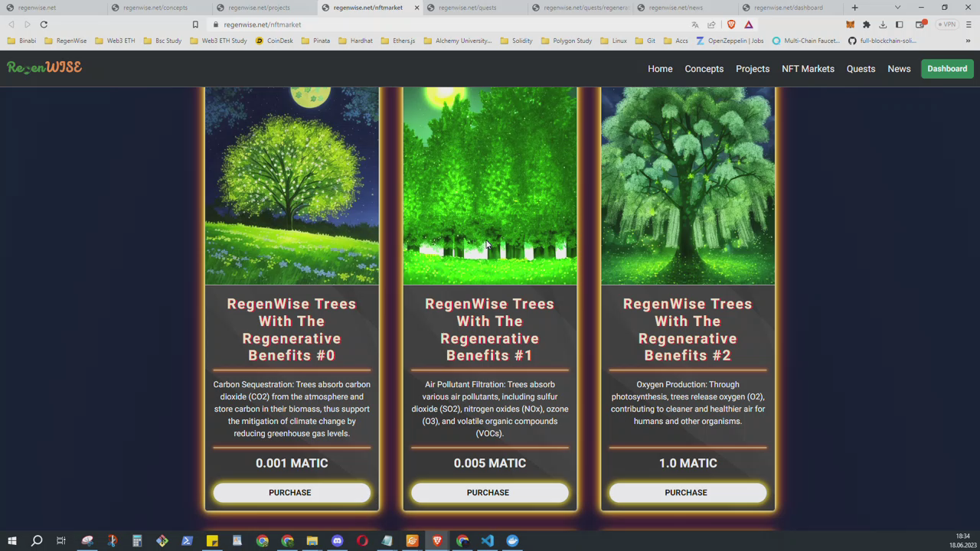Purchase the 0.005 MATIC tree NFT
The width and height of the screenshot is (980, 551).
coord(490,493)
